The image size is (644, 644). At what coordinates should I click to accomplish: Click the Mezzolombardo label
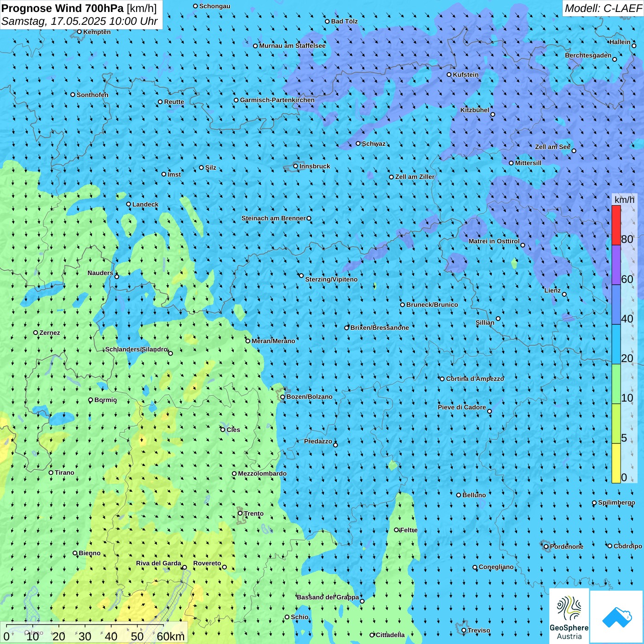262,473
